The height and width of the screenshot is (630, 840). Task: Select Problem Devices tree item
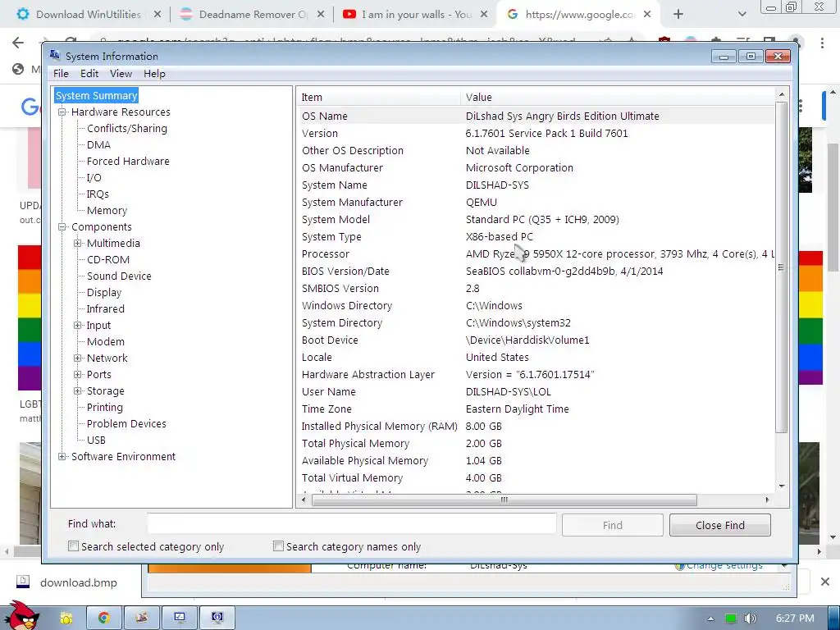pyautogui.click(x=126, y=424)
